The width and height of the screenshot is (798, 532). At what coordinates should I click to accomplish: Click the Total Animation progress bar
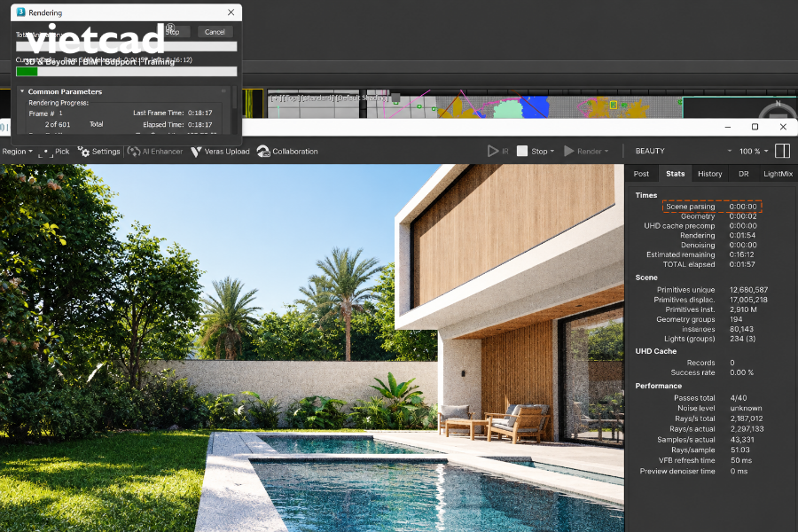click(126, 46)
